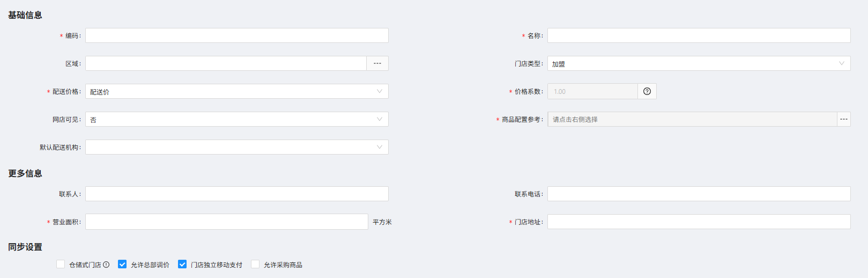
Task: Focus the 营业面积 input field
Action: (227, 222)
